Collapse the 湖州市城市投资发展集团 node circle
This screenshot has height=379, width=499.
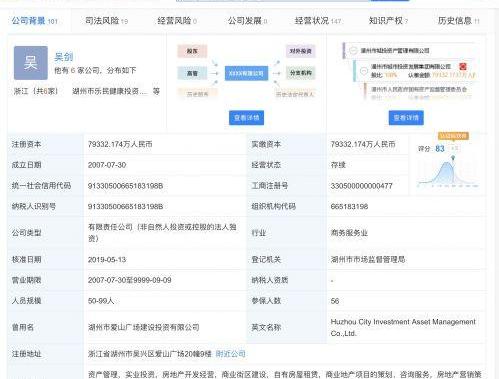point(364,71)
